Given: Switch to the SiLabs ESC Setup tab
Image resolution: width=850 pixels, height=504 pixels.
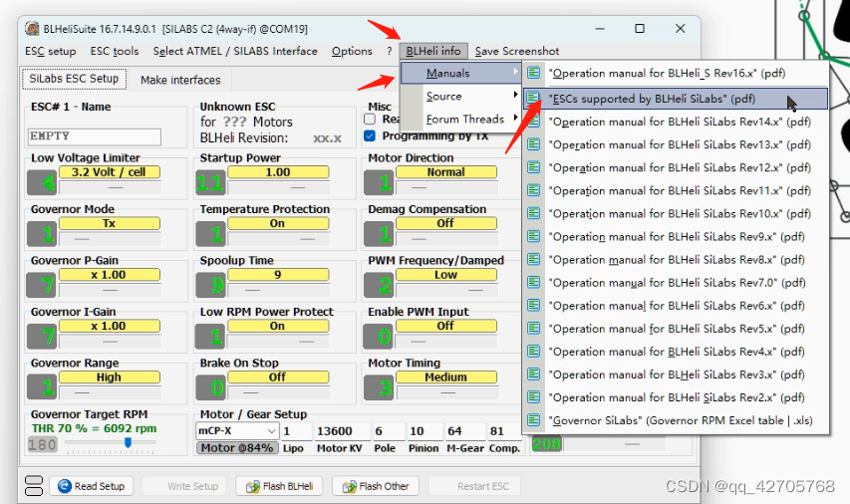Looking at the screenshot, I should pyautogui.click(x=75, y=79).
